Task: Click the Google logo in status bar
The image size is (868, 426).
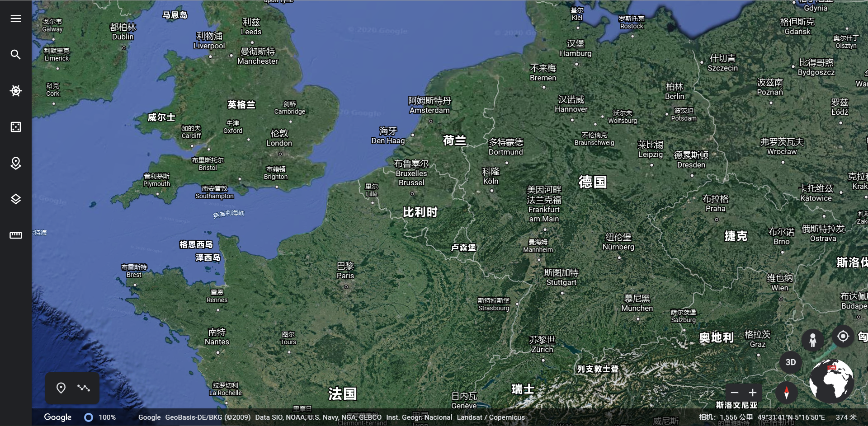Action: (x=58, y=417)
